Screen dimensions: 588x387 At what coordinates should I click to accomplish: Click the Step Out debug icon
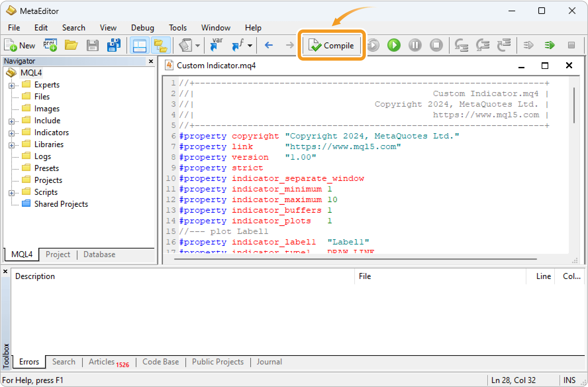pos(504,45)
